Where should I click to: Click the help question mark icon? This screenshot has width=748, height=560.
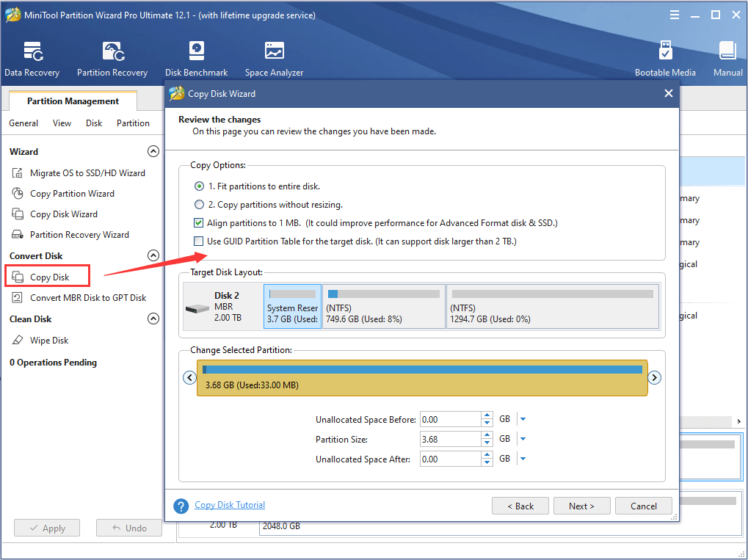(181, 506)
